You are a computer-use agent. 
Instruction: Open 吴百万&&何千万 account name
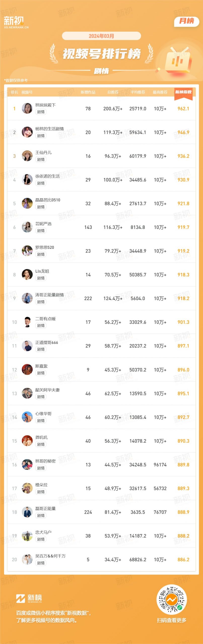[50, 556]
